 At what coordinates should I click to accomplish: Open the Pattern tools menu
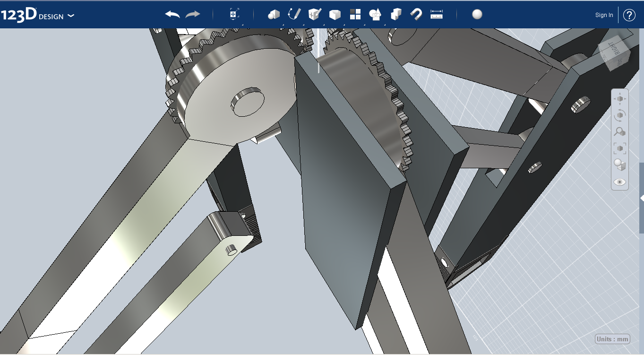coord(355,15)
